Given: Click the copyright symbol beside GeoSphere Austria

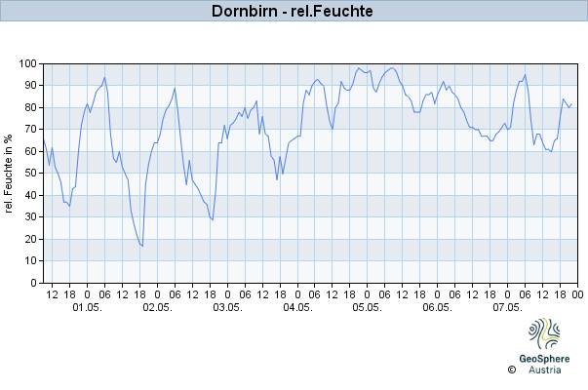Looking at the screenshot, I should [512, 370].
